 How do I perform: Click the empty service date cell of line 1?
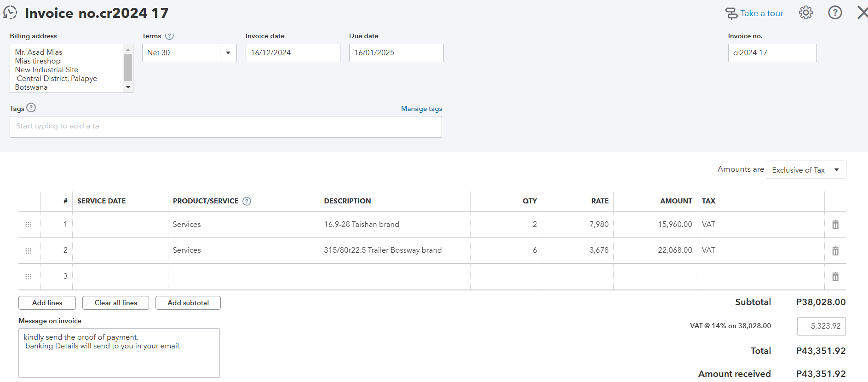120,225
